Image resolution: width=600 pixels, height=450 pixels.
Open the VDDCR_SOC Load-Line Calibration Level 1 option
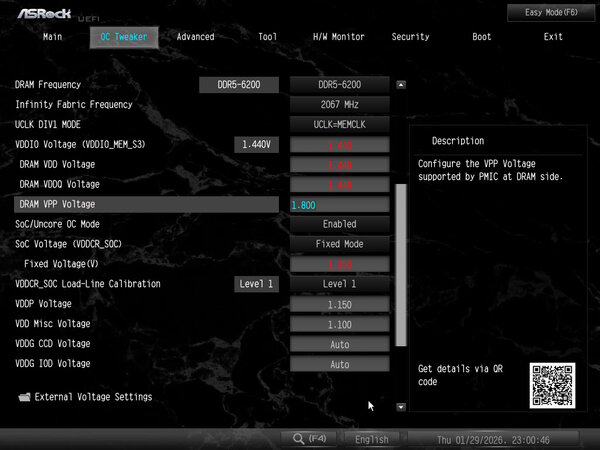point(339,284)
